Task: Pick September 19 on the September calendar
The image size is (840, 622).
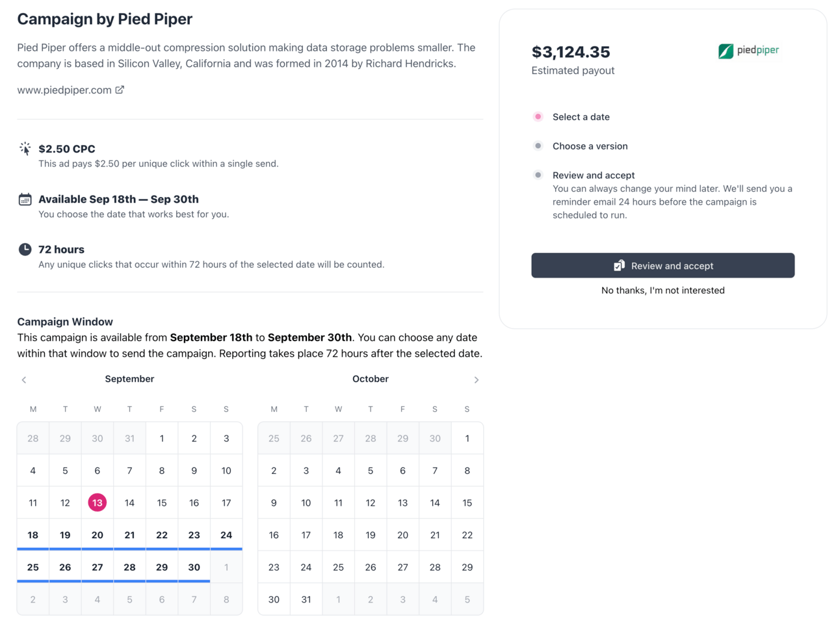Action: (65, 535)
